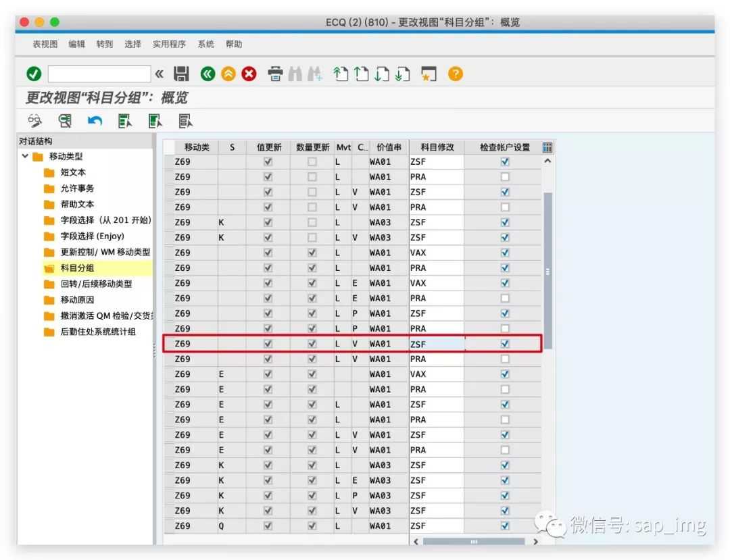Click the horizontal scroll right arrow

535,541
